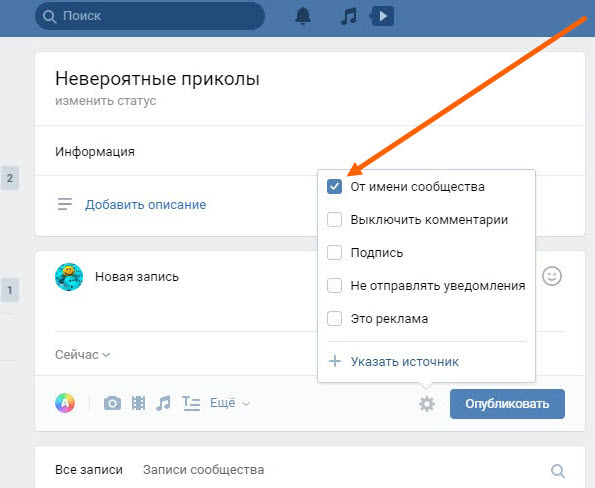The image size is (595, 488).
Task: Expand the "Сейчас" publish time dropdown
Action: 83,355
